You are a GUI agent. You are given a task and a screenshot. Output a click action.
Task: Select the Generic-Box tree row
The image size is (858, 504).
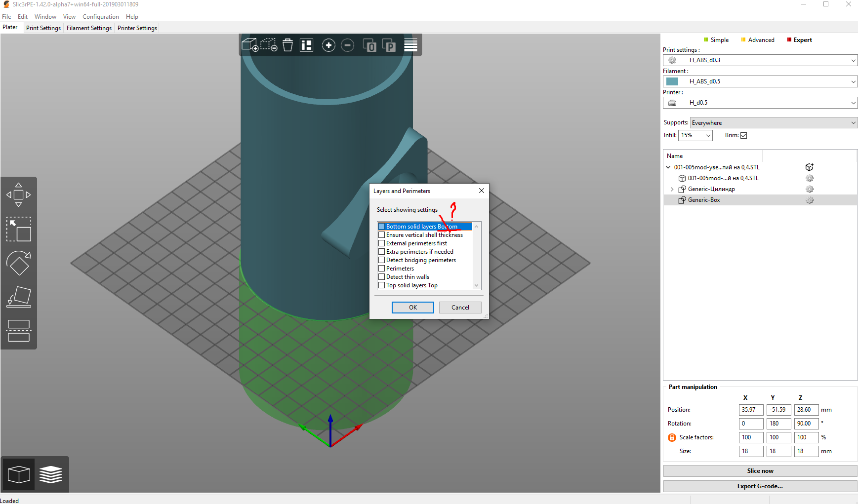tap(760, 200)
